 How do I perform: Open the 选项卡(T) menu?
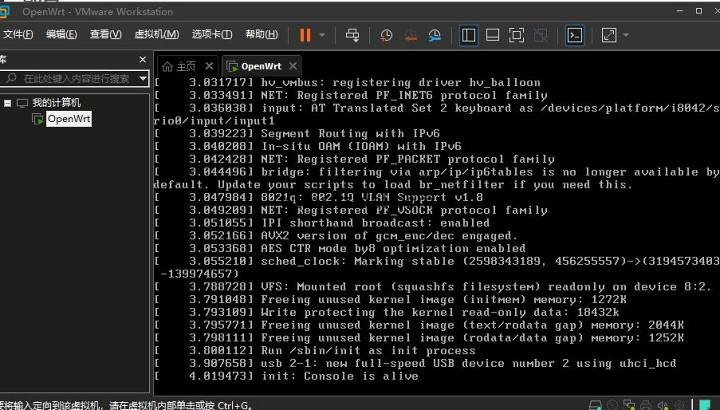point(212,34)
